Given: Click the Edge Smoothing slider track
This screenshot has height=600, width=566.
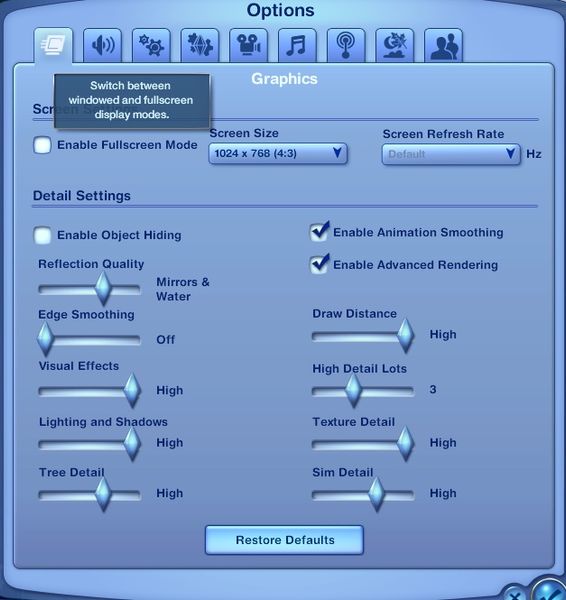Looking at the screenshot, I should click(x=90, y=340).
